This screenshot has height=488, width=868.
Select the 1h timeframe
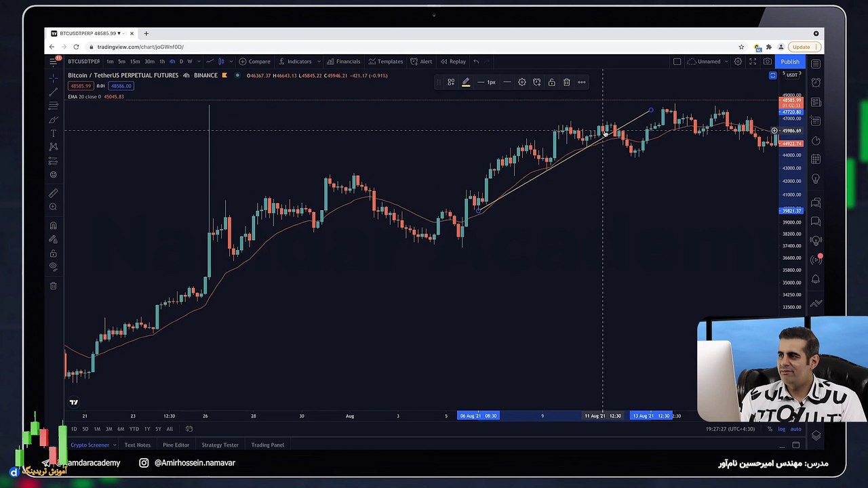click(x=162, y=62)
